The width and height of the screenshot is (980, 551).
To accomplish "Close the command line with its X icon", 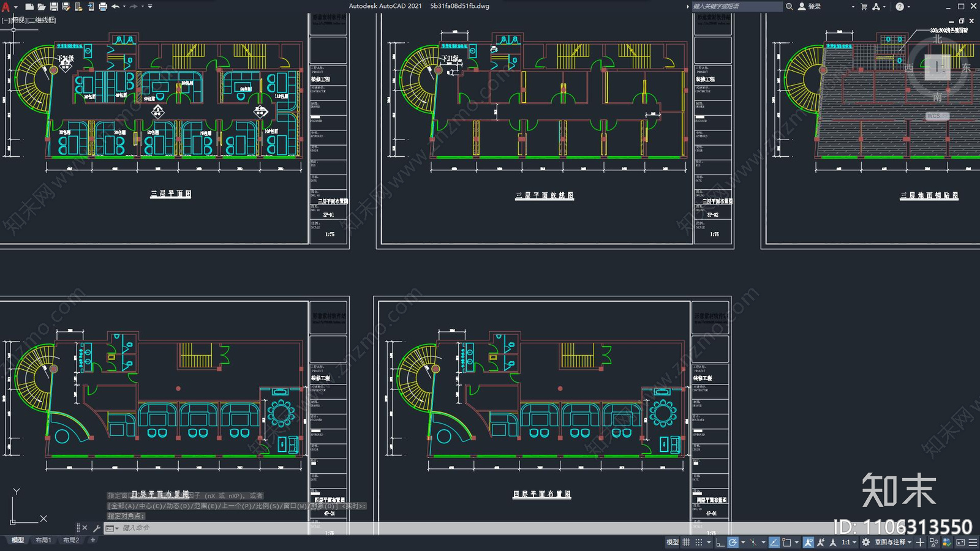I will 85,528.
